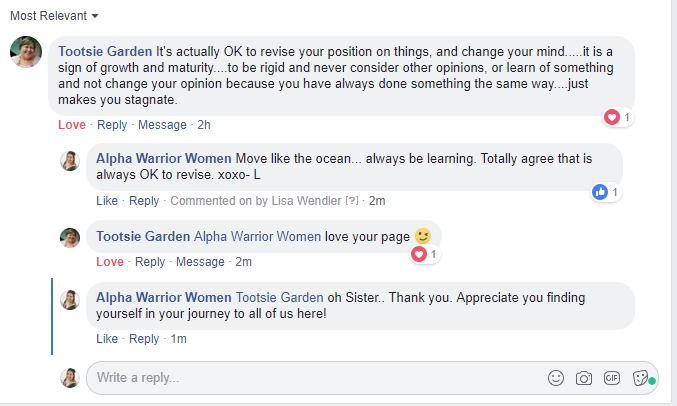The height and width of the screenshot is (406, 677).
Task: Message Tootsie Garden from top comment
Action: (162, 125)
